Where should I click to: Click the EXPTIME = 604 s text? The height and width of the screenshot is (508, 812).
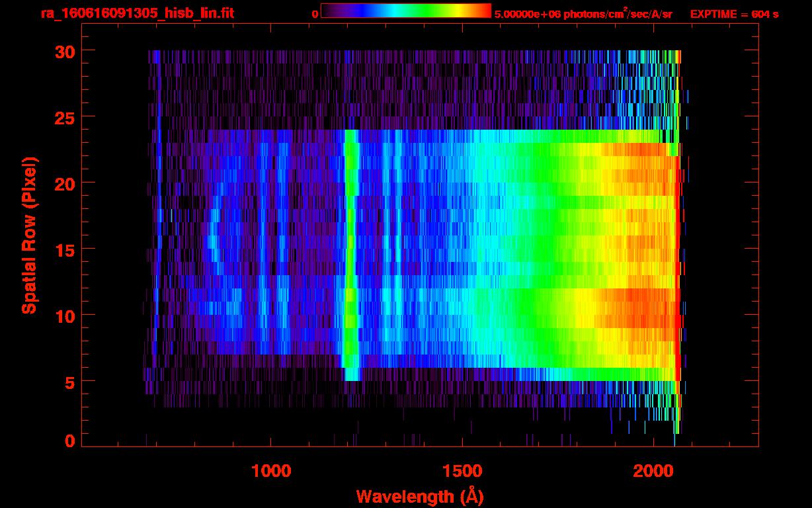tap(734, 14)
